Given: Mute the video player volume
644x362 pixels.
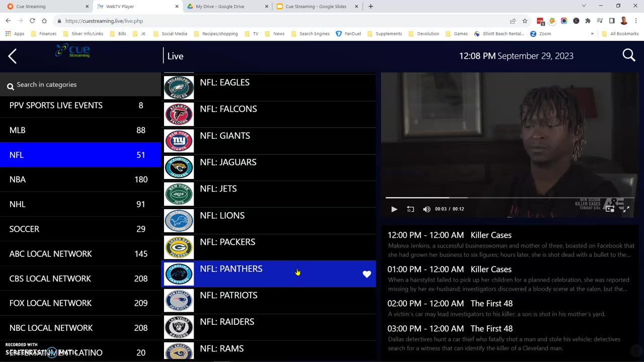Looking at the screenshot, I should (x=427, y=209).
